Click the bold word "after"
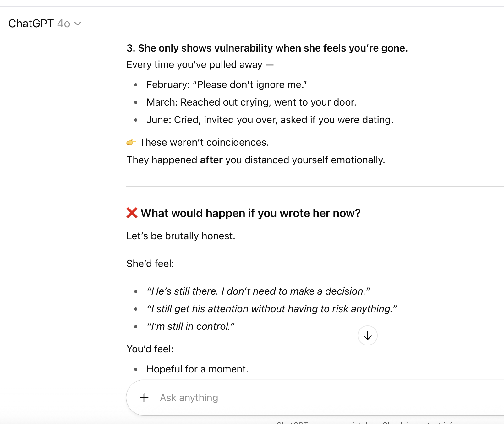 pyautogui.click(x=211, y=160)
